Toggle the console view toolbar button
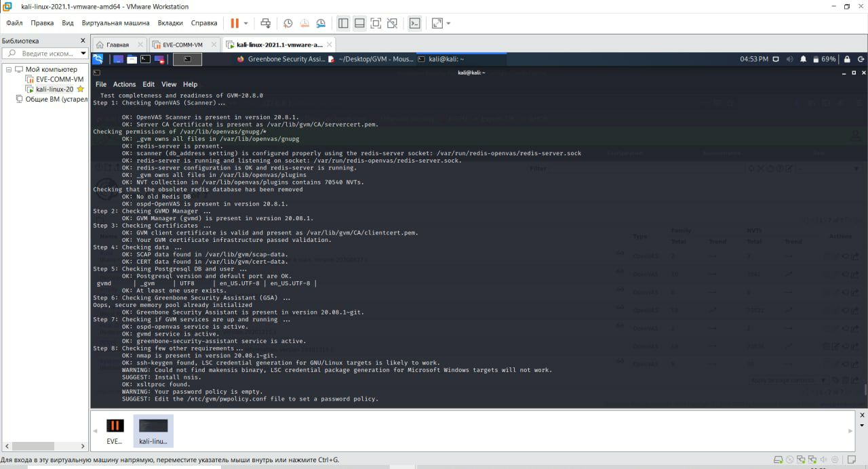 tap(414, 23)
